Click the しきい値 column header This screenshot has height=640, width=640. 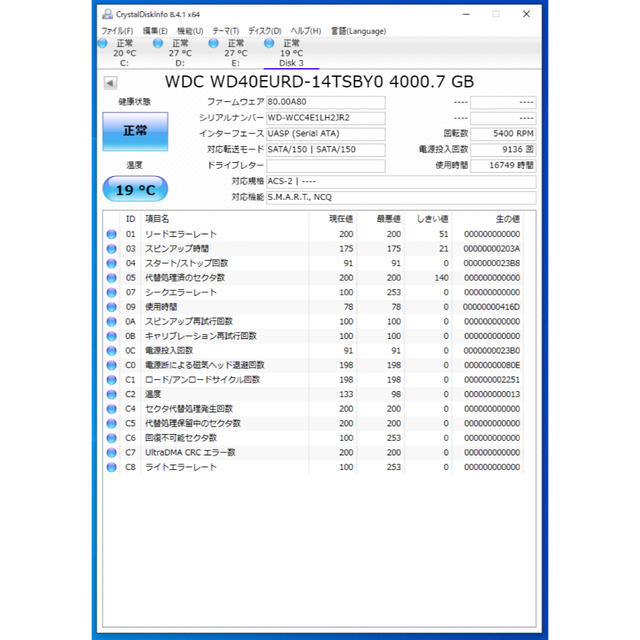pos(429,219)
